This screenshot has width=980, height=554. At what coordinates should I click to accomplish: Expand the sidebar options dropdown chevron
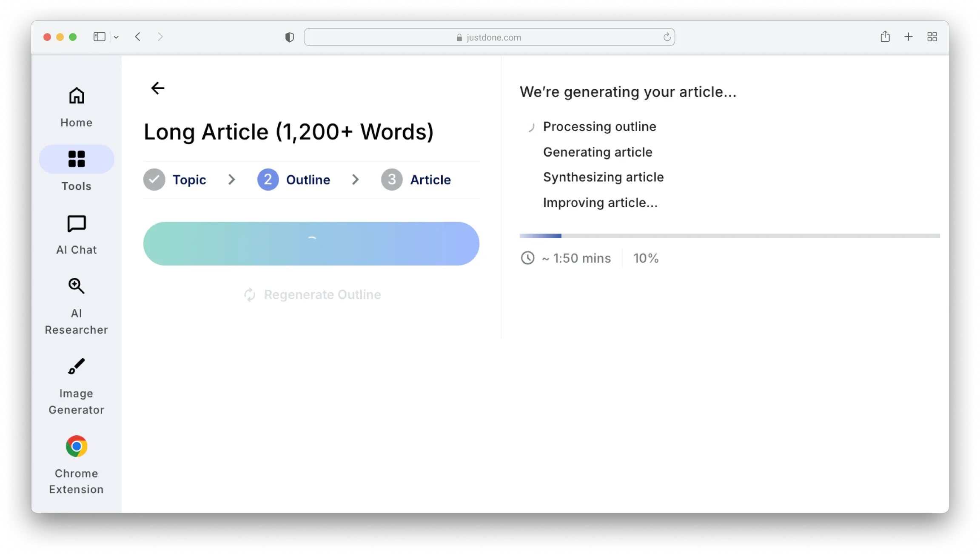click(116, 37)
